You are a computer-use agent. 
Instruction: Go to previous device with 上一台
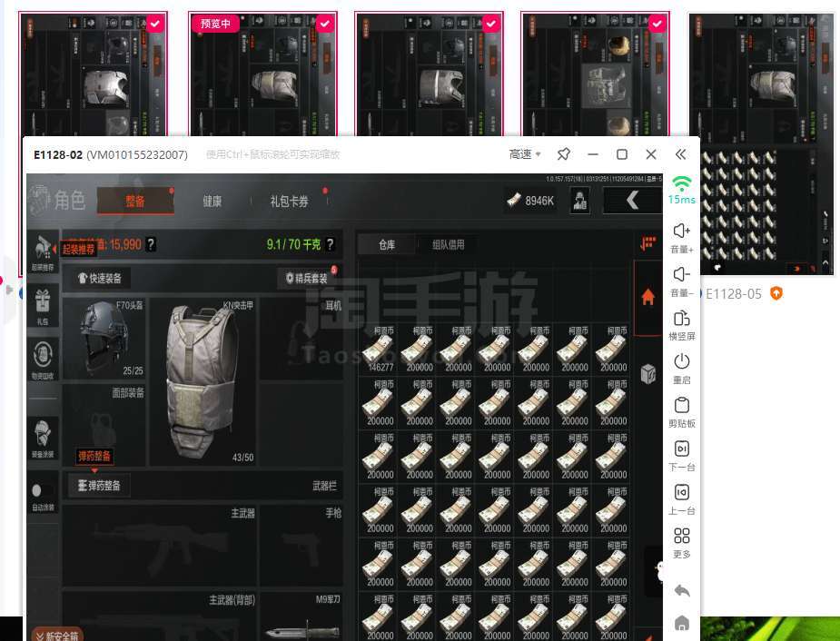pyautogui.click(x=682, y=493)
